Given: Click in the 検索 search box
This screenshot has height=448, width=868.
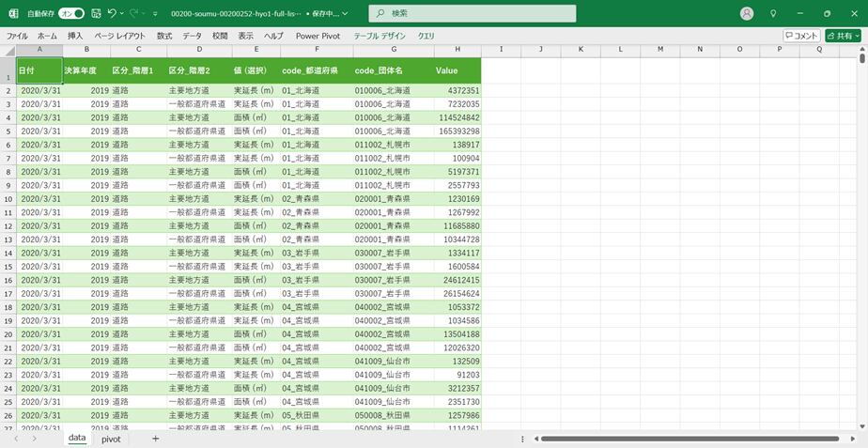Looking at the screenshot, I should coord(473,13).
